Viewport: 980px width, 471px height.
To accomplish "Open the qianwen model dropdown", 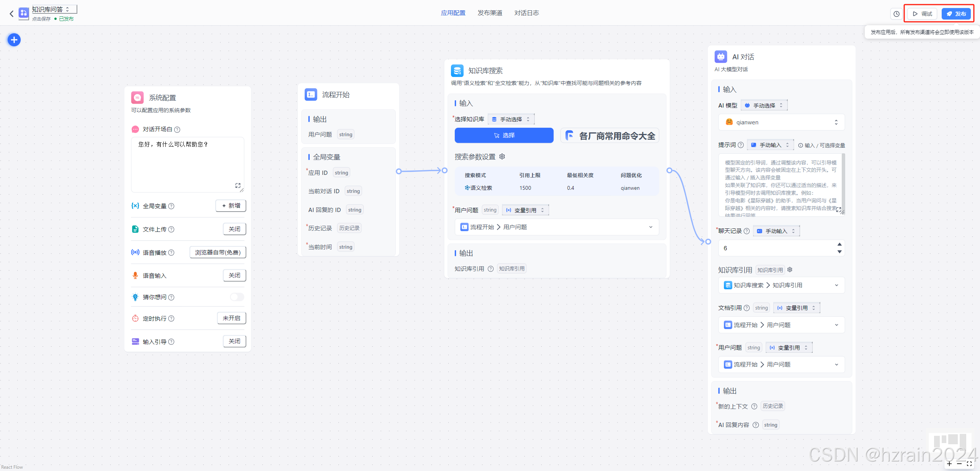I will [781, 122].
